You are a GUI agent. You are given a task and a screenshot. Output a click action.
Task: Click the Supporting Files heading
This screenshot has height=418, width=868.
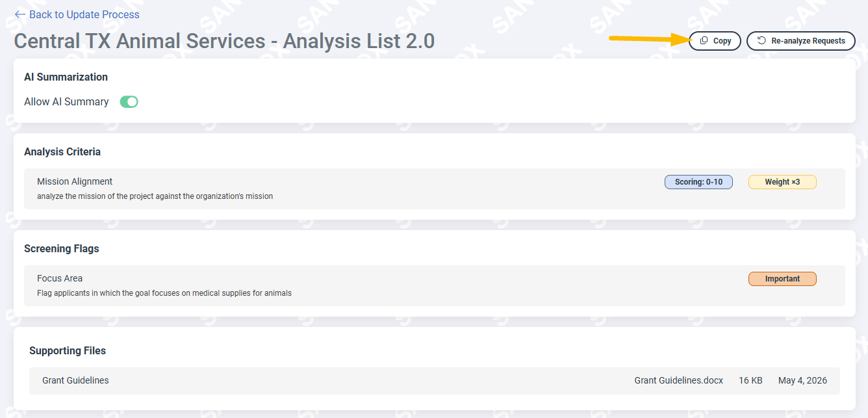click(x=68, y=350)
